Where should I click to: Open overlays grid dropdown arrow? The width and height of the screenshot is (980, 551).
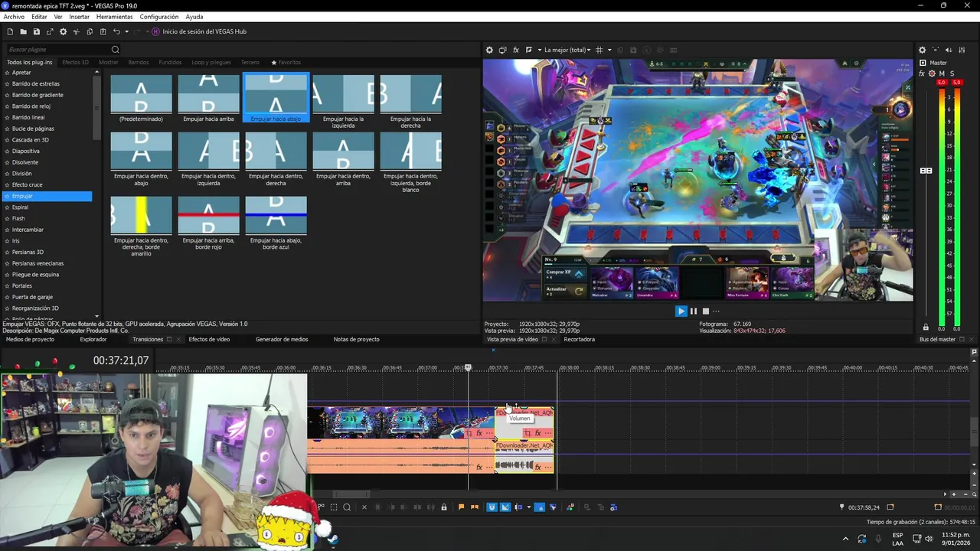[x=609, y=50]
